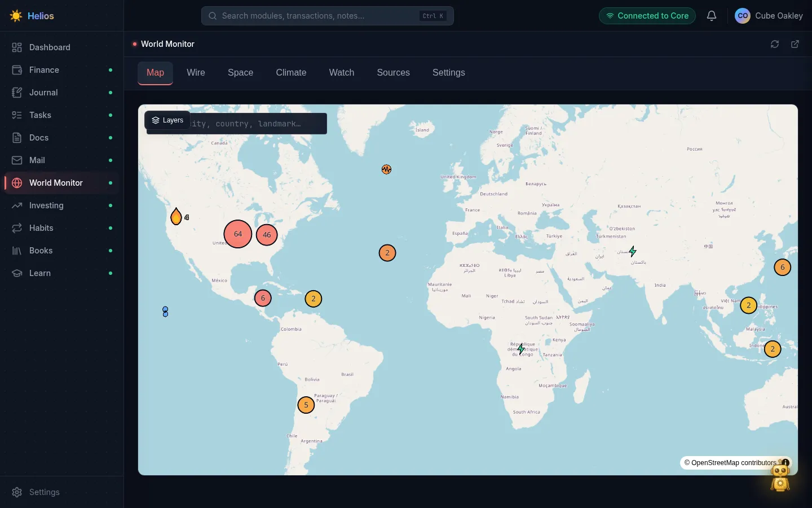This screenshot has width=812, height=508.
Task: Go to Habits in the sidebar
Action: [x=62, y=228]
